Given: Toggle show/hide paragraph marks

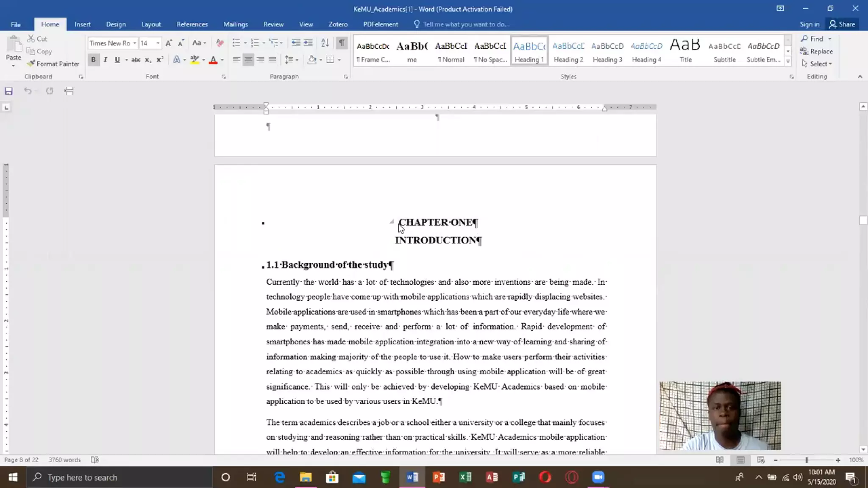Looking at the screenshot, I should pos(341,43).
